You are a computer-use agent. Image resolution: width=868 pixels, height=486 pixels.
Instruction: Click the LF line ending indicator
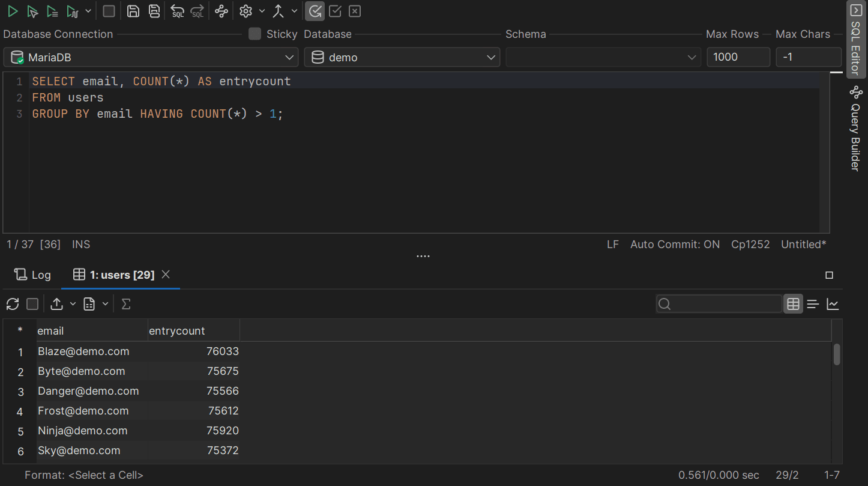coord(612,245)
